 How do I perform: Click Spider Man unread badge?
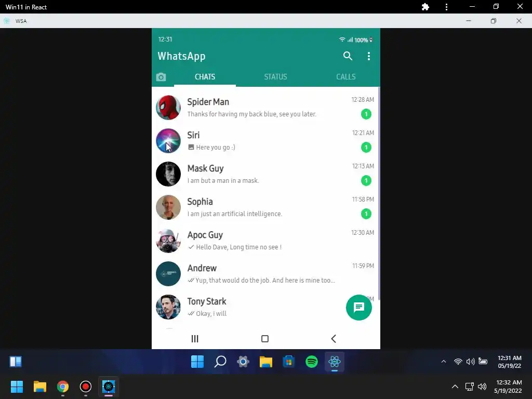pyautogui.click(x=366, y=114)
